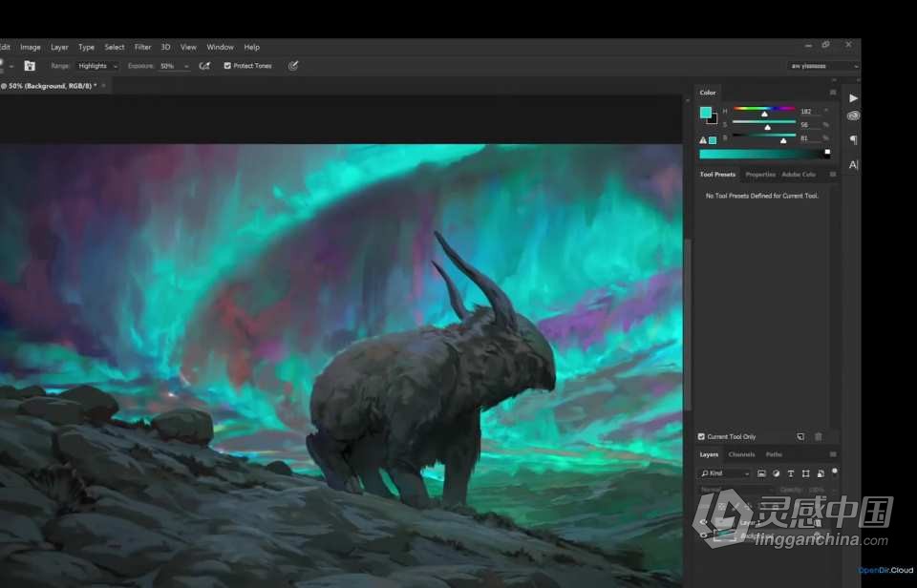The image size is (917, 588).
Task: Open the Character panel icon
Action: [853, 165]
